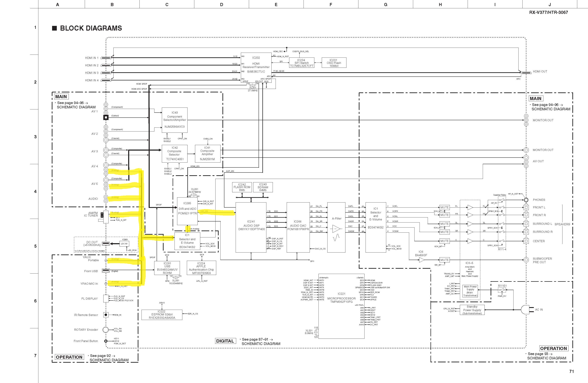
Task: Select the Standby Power Supply block
Action: [472, 310]
